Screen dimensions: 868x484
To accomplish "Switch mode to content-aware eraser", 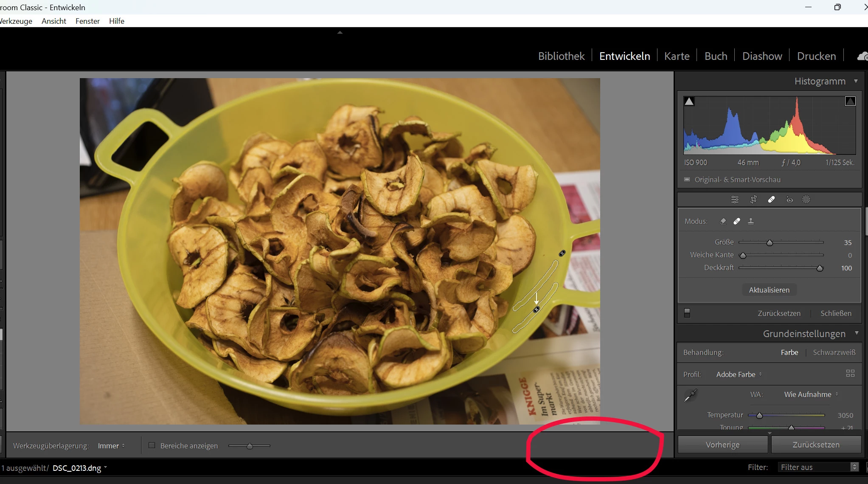I will click(x=723, y=221).
